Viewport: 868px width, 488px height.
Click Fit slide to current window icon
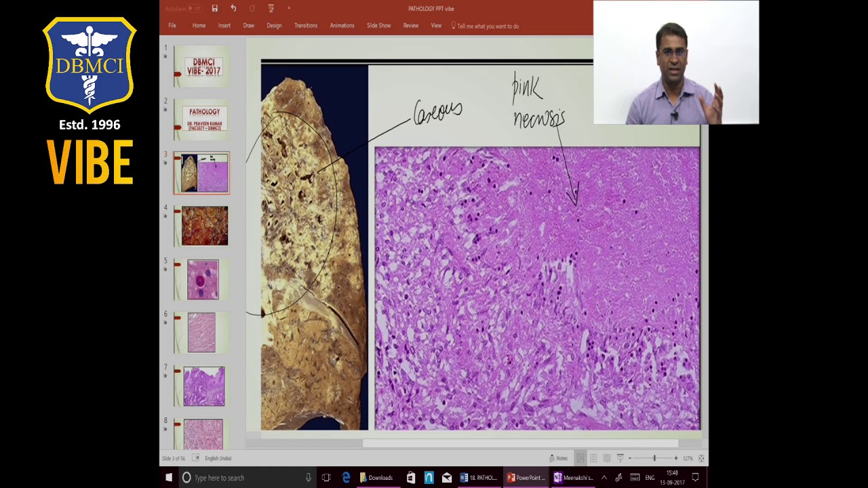click(701, 458)
